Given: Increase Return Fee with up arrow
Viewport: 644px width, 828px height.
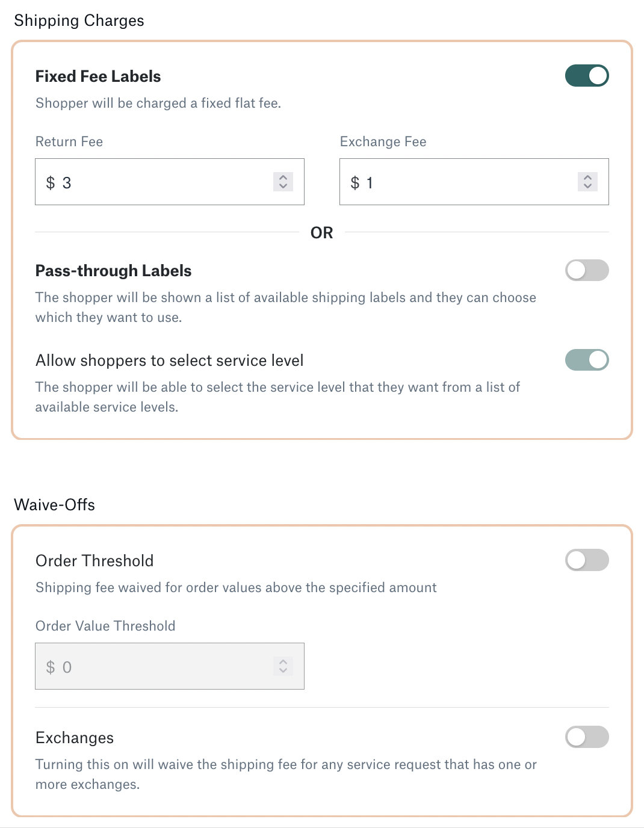Looking at the screenshot, I should [x=283, y=178].
